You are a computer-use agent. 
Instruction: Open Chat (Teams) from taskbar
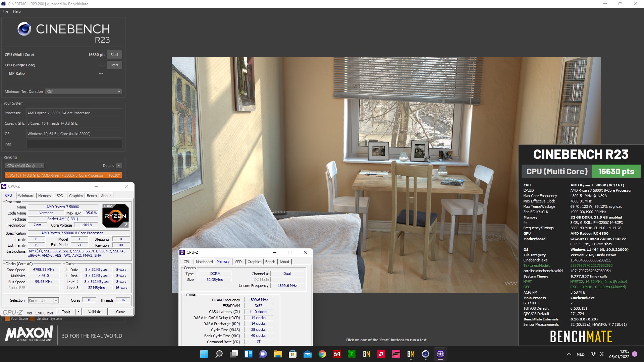click(263, 354)
